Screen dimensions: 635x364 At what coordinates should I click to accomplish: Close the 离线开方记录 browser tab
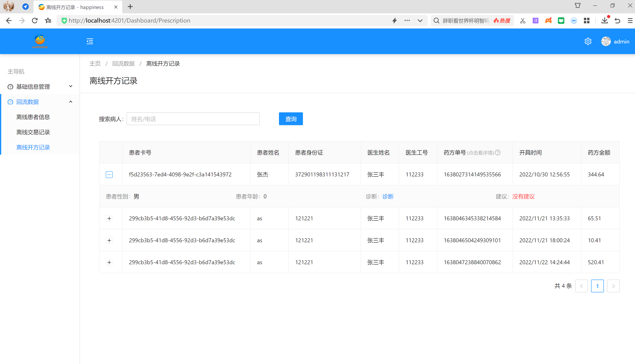(x=116, y=7)
